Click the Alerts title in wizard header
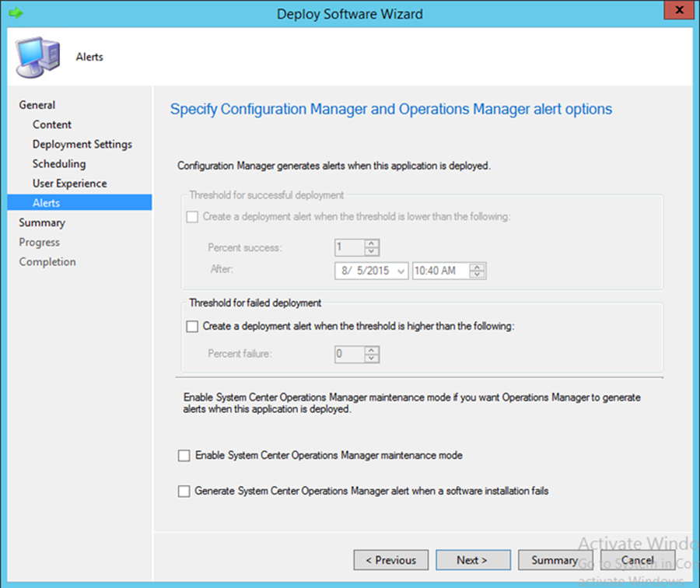700x588 pixels. pyautogui.click(x=89, y=57)
